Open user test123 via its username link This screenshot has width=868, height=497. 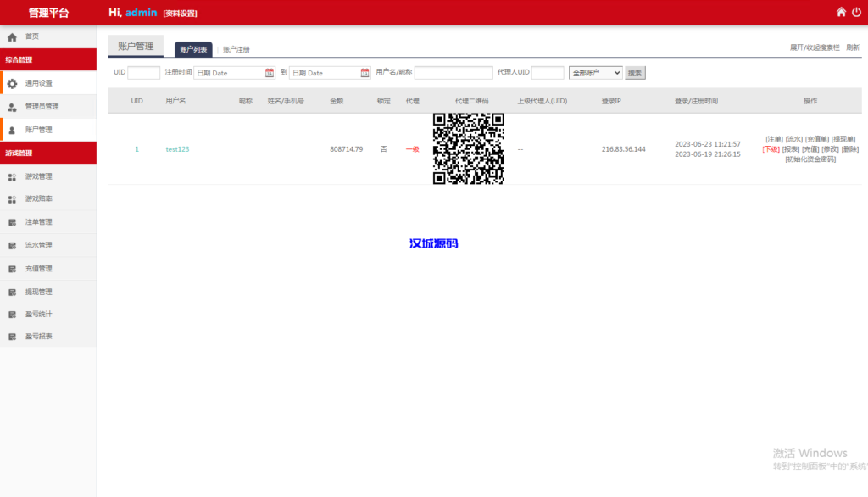point(175,149)
